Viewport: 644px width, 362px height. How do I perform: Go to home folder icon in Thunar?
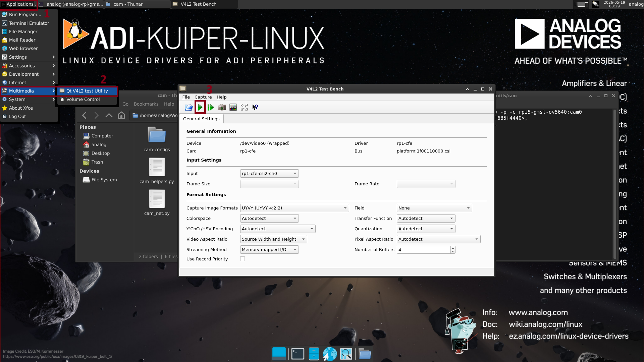121,115
